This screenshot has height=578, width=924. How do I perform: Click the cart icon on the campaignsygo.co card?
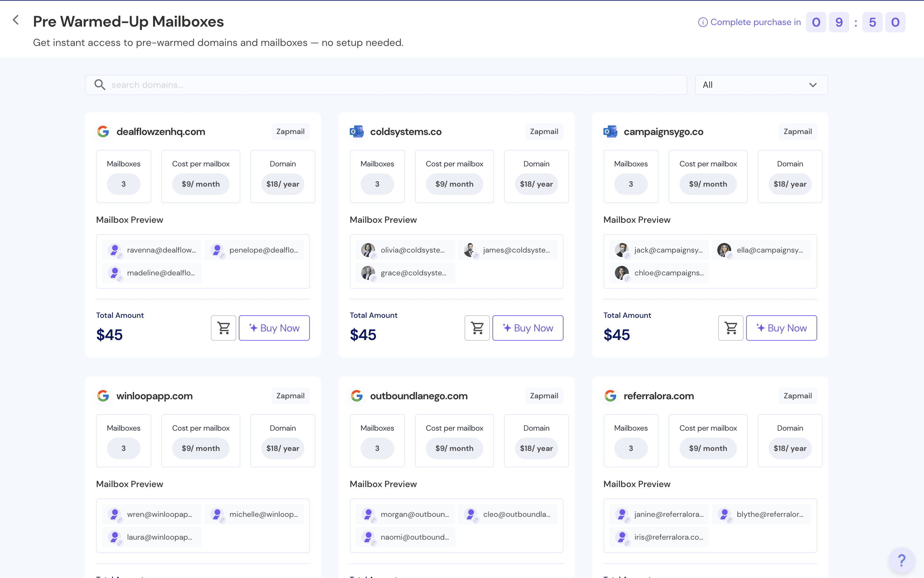(731, 328)
